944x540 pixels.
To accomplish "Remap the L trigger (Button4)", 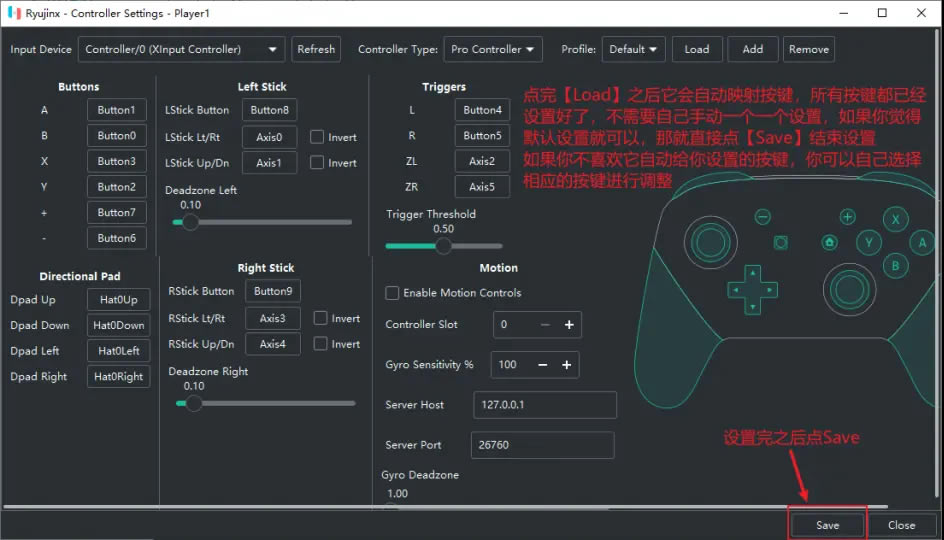I will click(x=482, y=110).
